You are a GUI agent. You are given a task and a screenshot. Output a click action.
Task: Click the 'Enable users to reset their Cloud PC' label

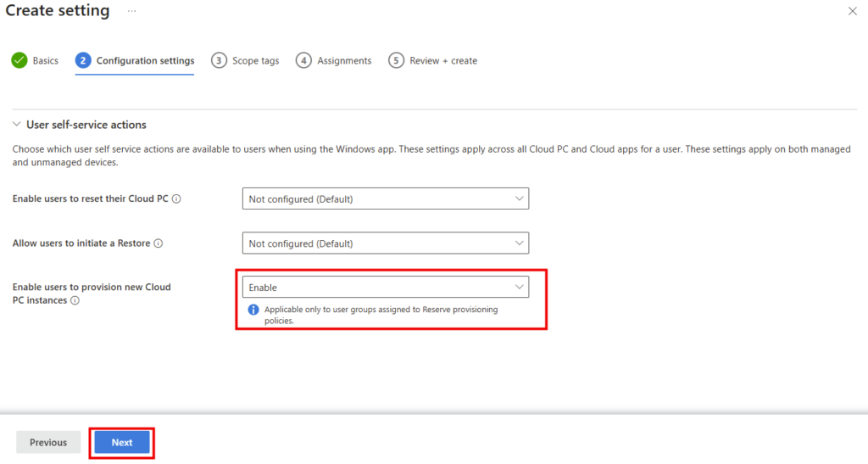90,198
